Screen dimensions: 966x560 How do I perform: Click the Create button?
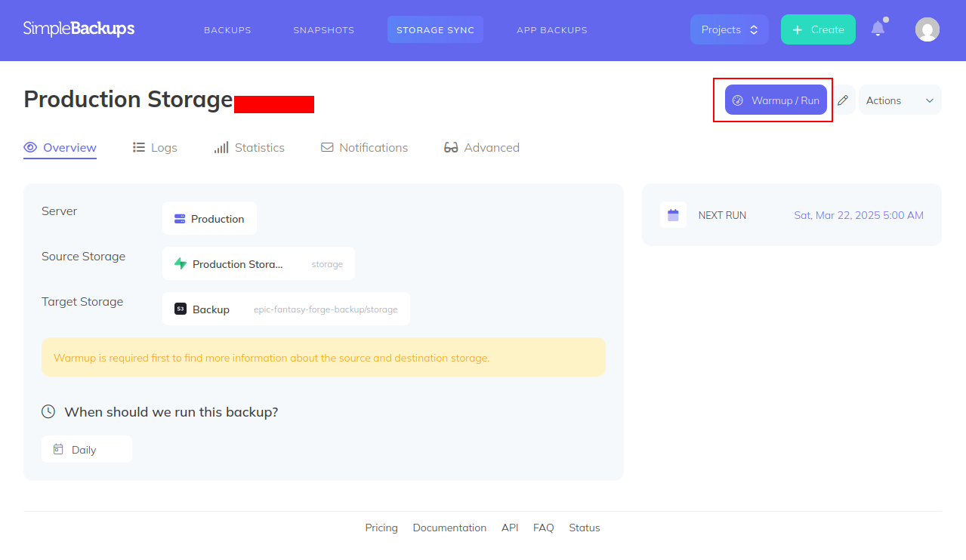(x=818, y=29)
